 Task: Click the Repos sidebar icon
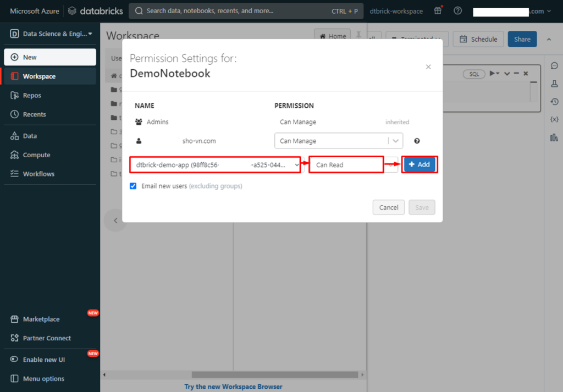pos(14,95)
